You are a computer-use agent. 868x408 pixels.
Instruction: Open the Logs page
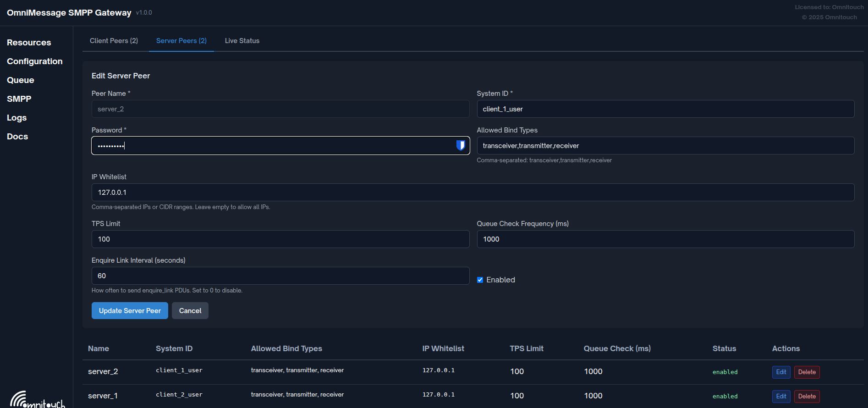17,118
